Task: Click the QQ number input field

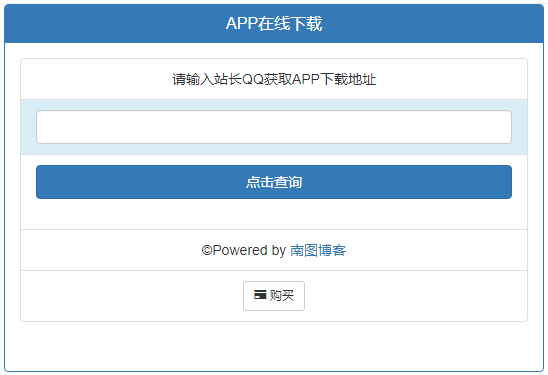Action: (x=274, y=127)
